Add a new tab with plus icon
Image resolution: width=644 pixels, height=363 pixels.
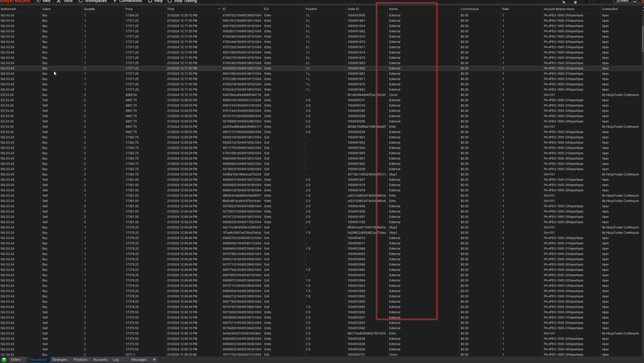pos(154,360)
